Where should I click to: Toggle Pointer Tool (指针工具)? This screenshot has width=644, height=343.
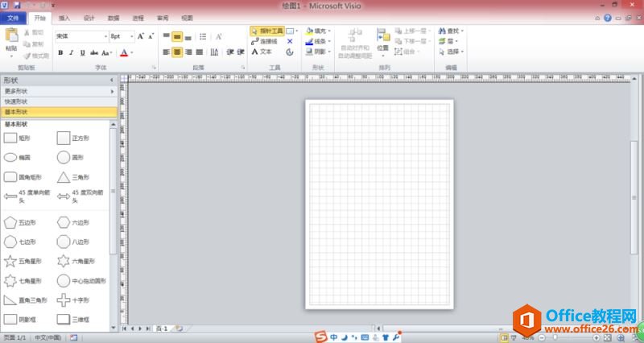(267, 31)
